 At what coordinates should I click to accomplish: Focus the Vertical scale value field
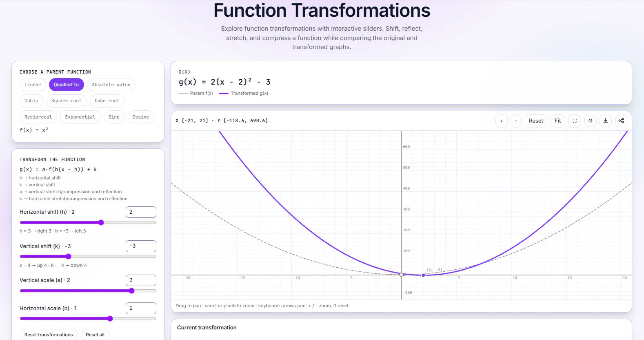tap(141, 280)
